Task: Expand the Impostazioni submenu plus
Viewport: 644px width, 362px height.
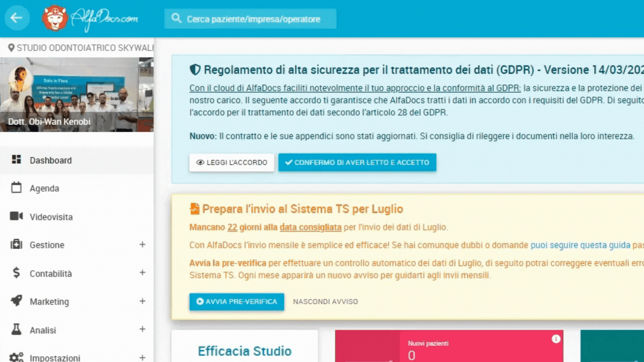Action: (143, 358)
